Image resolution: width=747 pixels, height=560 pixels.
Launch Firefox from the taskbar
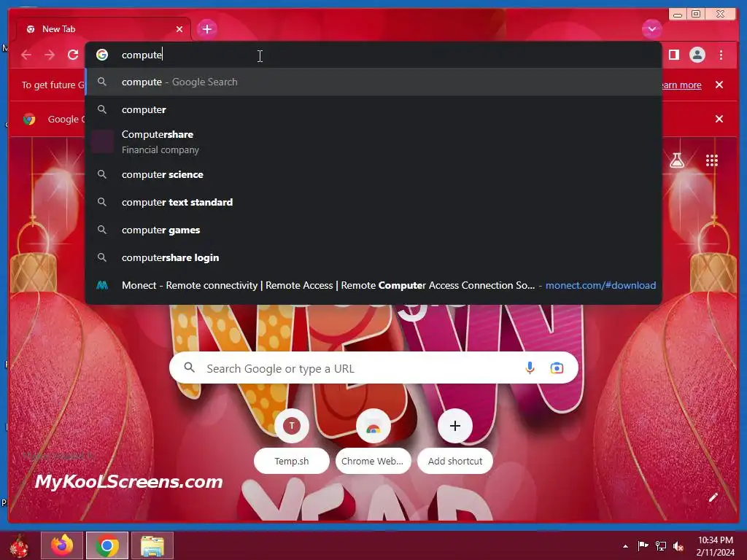coord(62,545)
